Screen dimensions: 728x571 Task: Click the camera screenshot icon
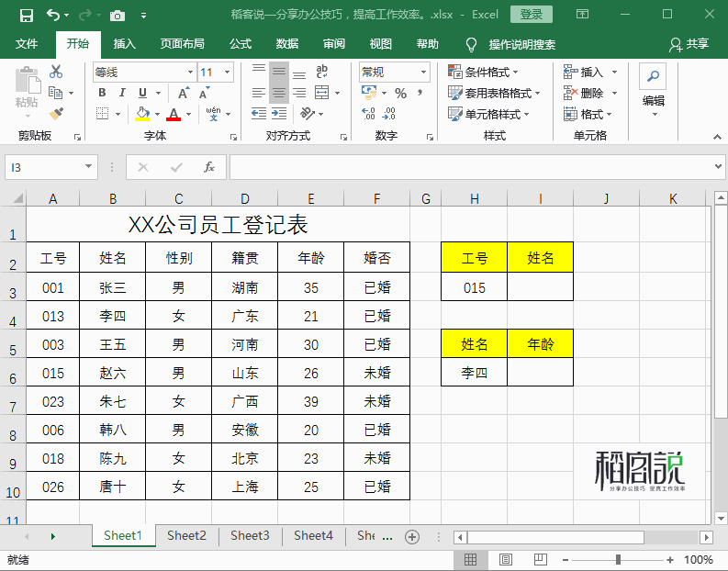pos(118,16)
